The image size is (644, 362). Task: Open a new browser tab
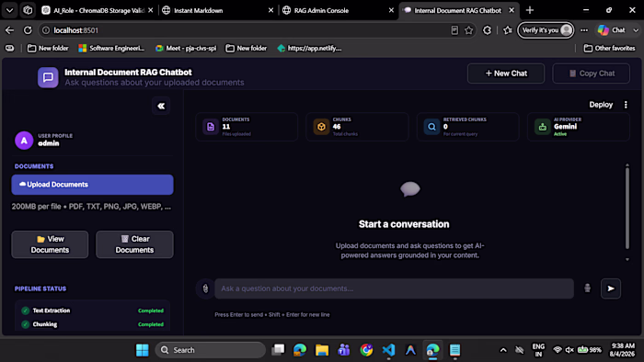pyautogui.click(x=530, y=10)
